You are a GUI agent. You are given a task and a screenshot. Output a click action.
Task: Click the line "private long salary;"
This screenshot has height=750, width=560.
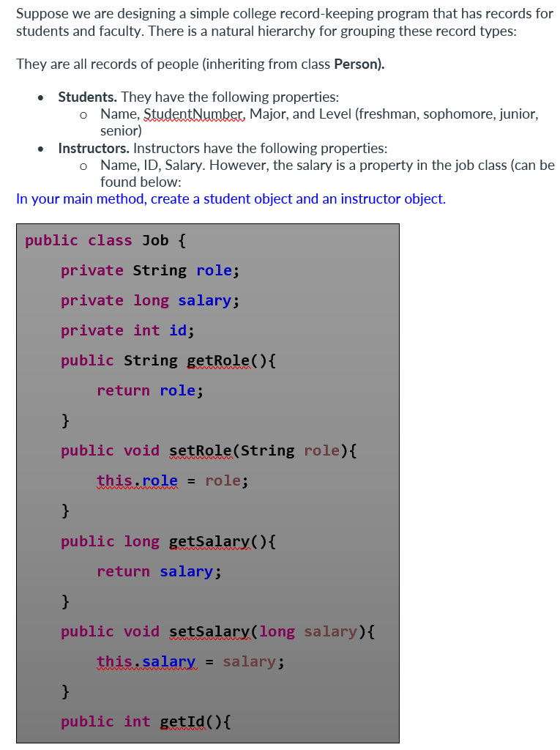pos(150,300)
